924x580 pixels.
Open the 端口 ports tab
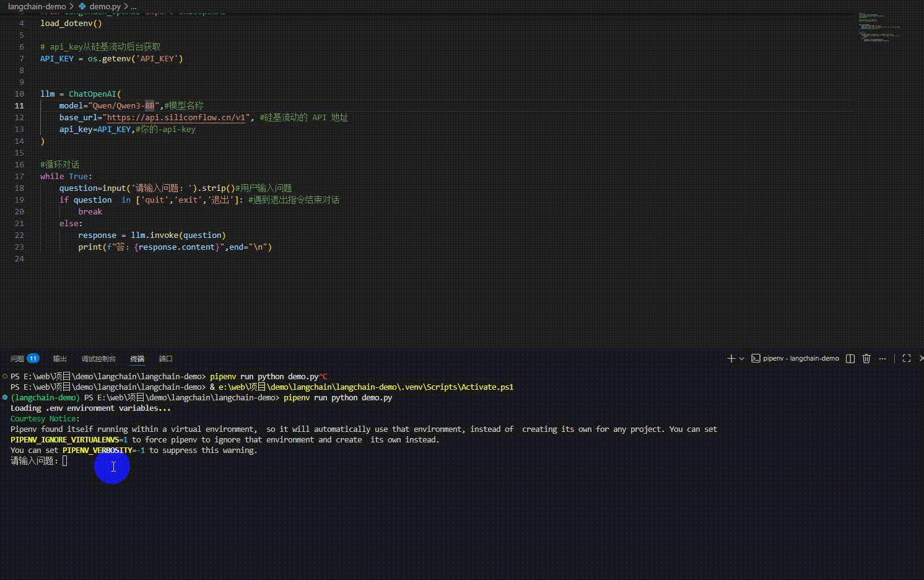pos(165,359)
